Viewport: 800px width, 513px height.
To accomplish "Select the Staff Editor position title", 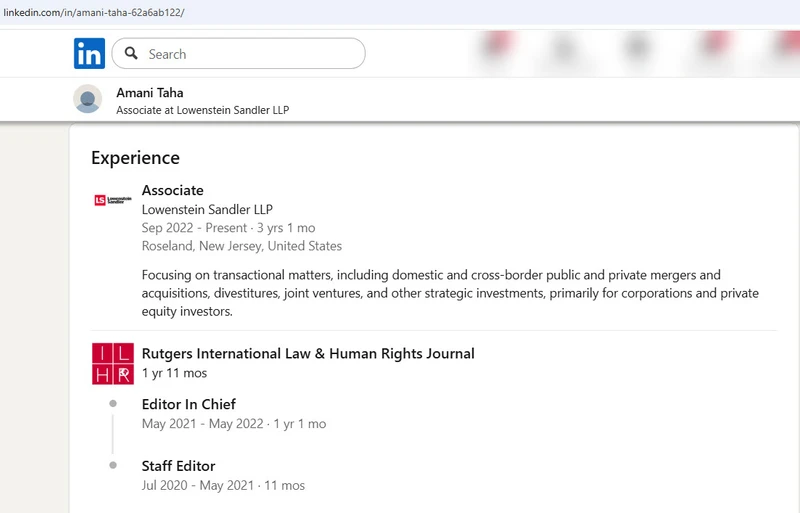I will [178, 466].
